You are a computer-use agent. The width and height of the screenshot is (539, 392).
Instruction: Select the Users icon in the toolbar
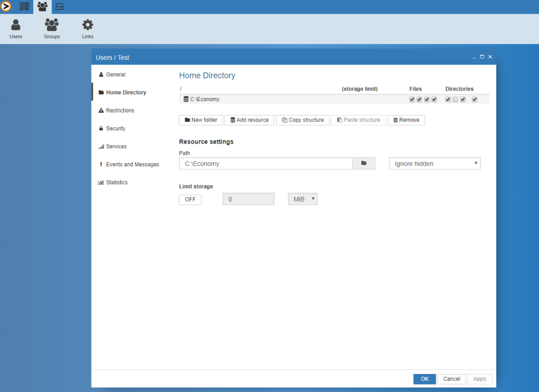click(x=15, y=27)
